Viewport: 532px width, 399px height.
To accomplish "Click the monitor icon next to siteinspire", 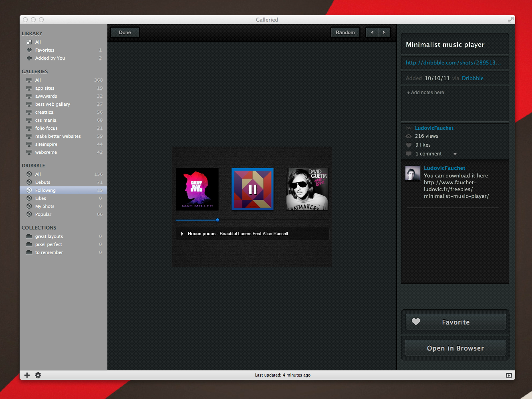I will click(29, 144).
